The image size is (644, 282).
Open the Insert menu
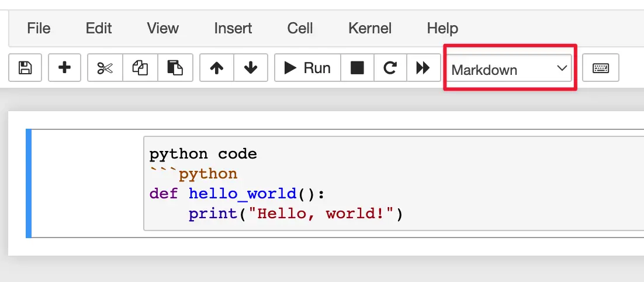pyautogui.click(x=233, y=28)
